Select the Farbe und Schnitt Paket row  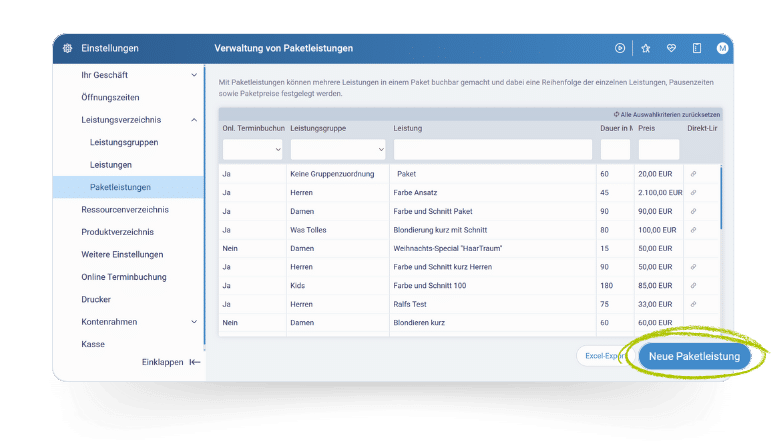(x=470, y=211)
